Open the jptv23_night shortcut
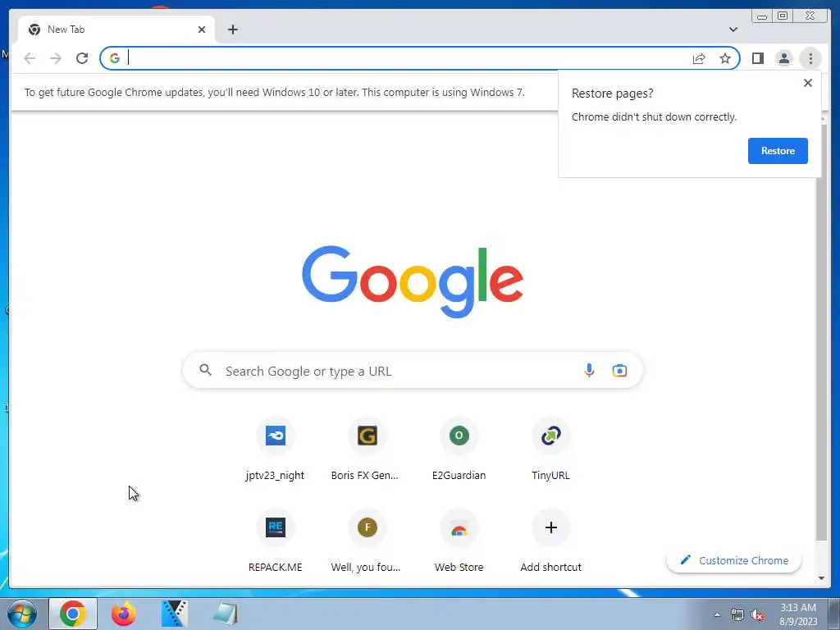Screen dimensions: 840x630 (276, 450)
